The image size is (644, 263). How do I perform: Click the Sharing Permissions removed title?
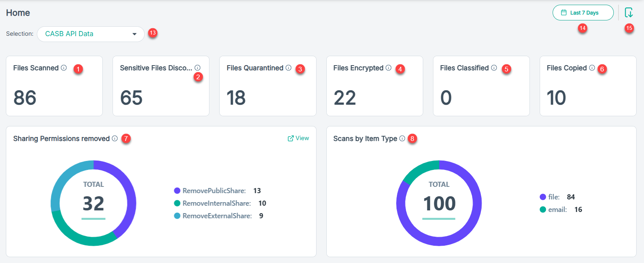coord(62,139)
